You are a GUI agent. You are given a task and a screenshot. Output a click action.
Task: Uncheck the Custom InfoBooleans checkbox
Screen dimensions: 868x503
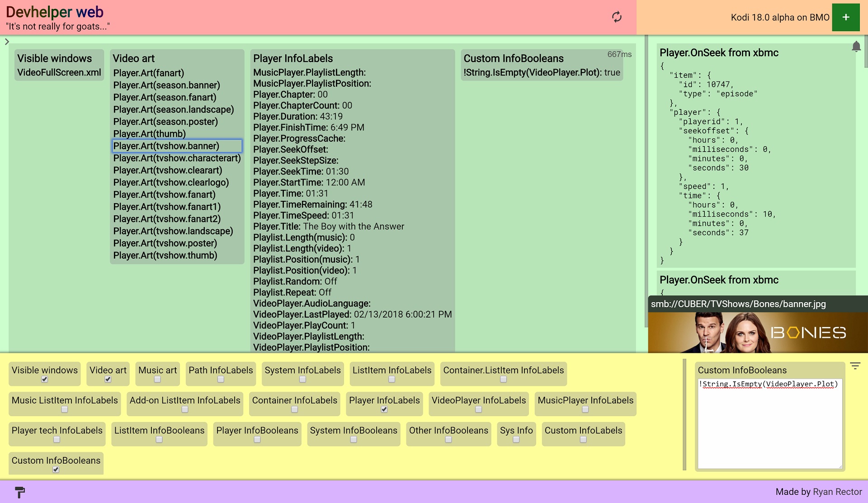(56, 470)
